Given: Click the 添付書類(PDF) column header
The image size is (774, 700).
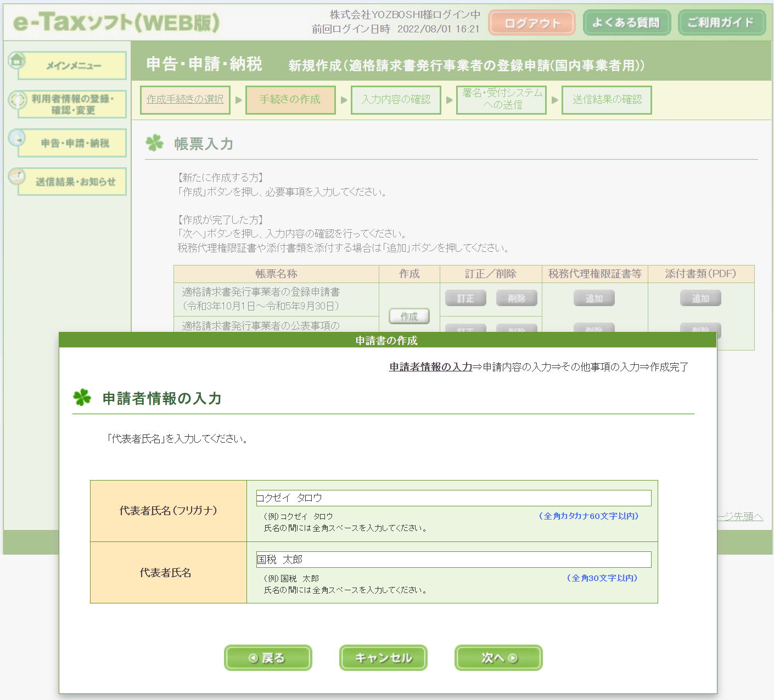Looking at the screenshot, I should (701, 274).
